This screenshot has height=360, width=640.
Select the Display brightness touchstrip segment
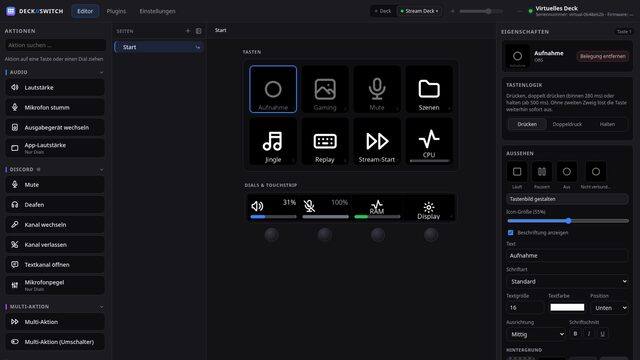pyautogui.click(x=429, y=208)
